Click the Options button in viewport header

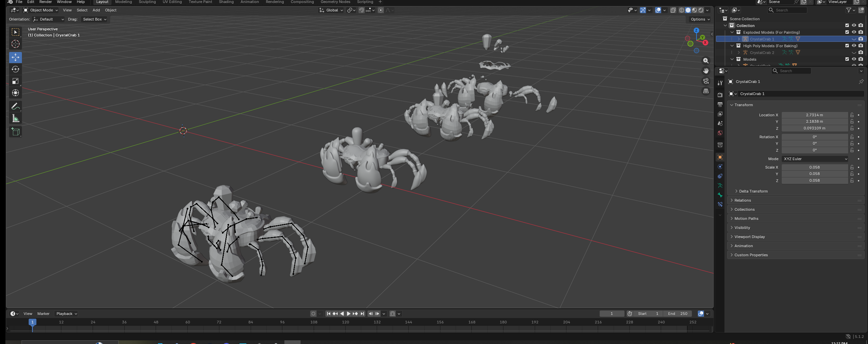coord(700,19)
